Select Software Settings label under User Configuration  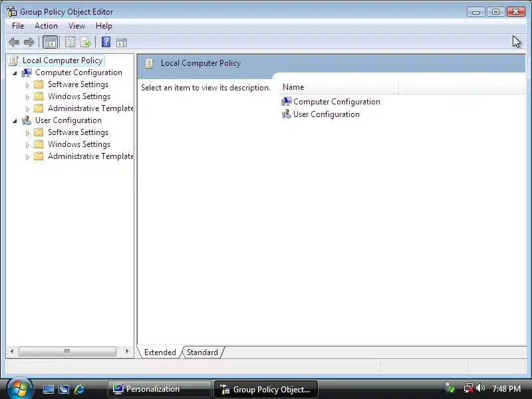[x=78, y=132]
